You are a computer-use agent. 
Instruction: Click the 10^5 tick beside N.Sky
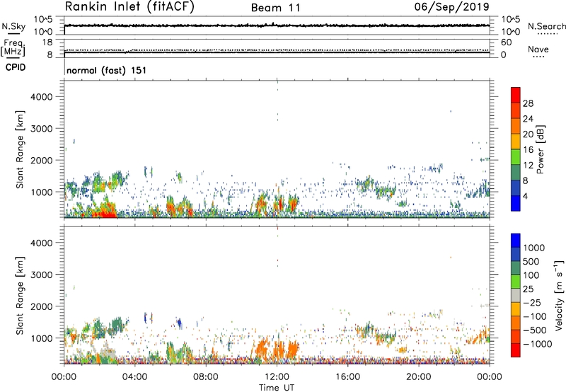pyautogui.click(x=43, y=20)
